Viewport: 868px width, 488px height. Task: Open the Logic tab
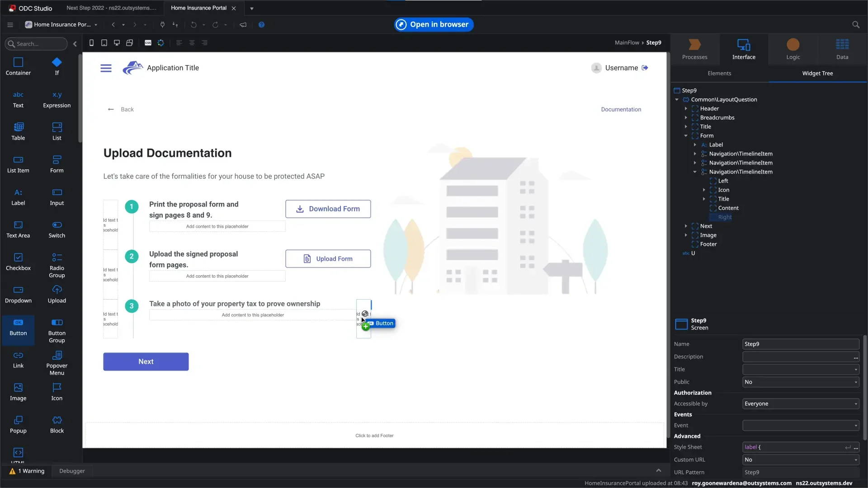(x=793, y=49)
